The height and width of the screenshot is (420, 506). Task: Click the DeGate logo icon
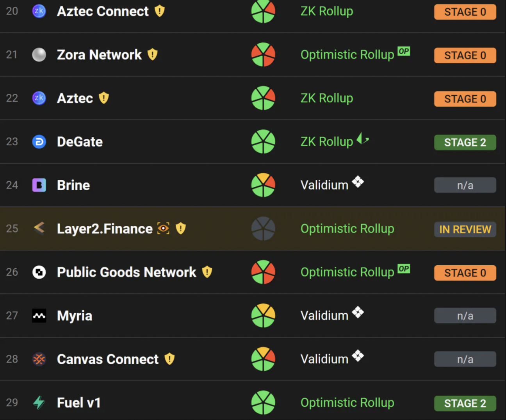coord(39,142)
